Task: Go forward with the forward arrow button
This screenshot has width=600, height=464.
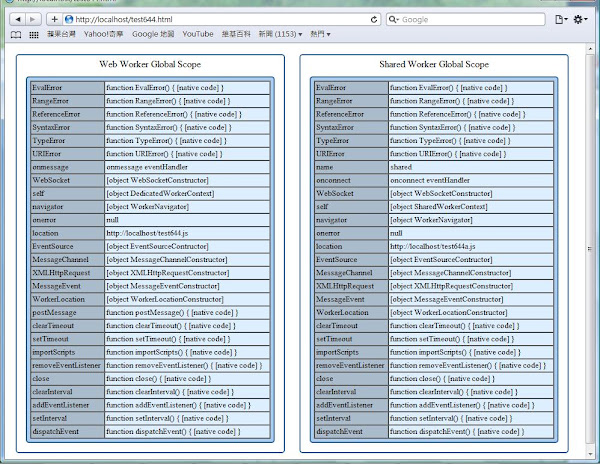Action: click(33, 19)
